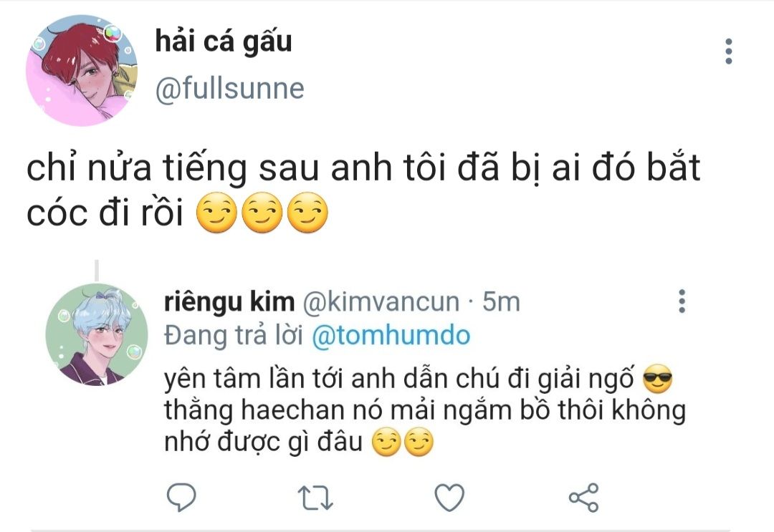The height and width of the screenshot is (532, 774).
Task: Open the share icon options
Action: tap(583, 497)
